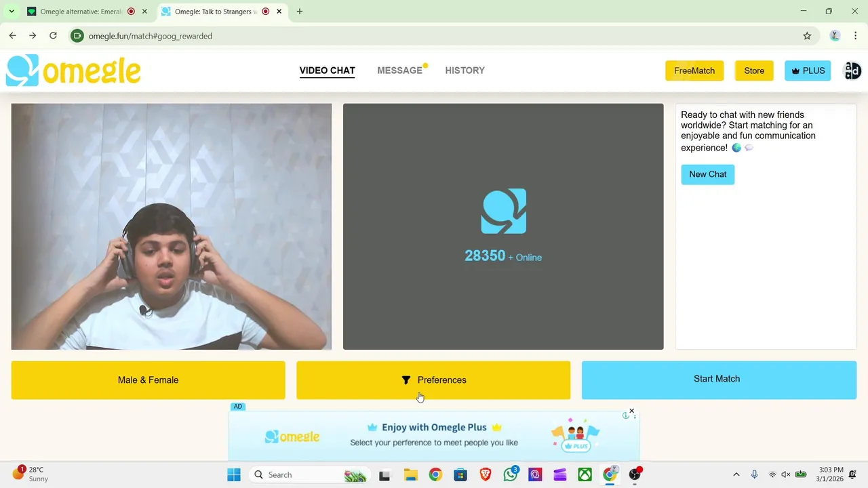
Task: Click the FreeMatch button
Action: (x=694, y=70)
